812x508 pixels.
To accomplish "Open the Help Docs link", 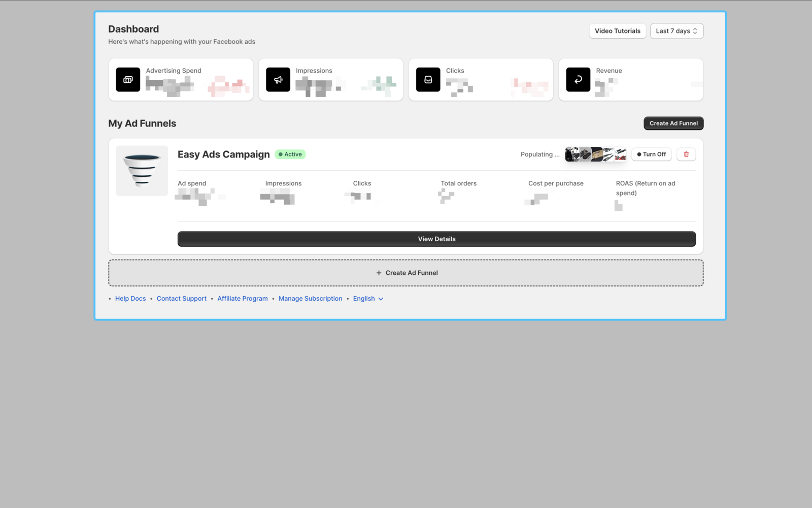I will pyautogui.click(x=130, y=298).
